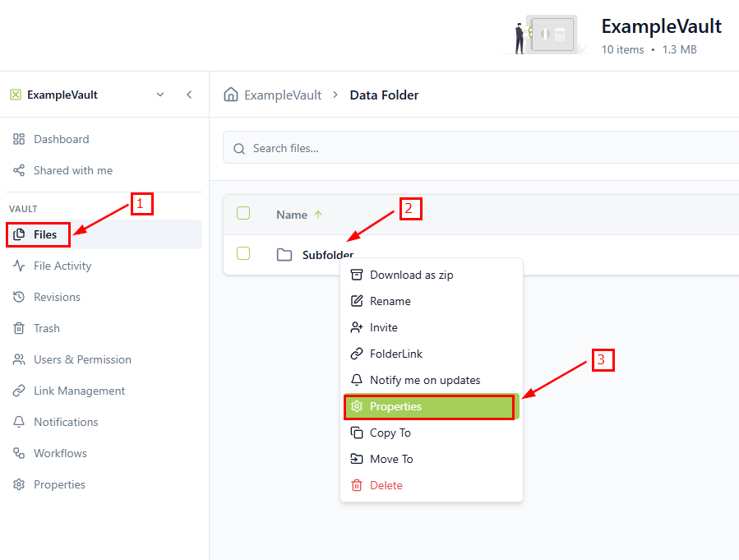The image size is (739, 560).
Task: Click the Notifications bell icon in sidebar
Action: pyautogui.click(x=19, y=423)
